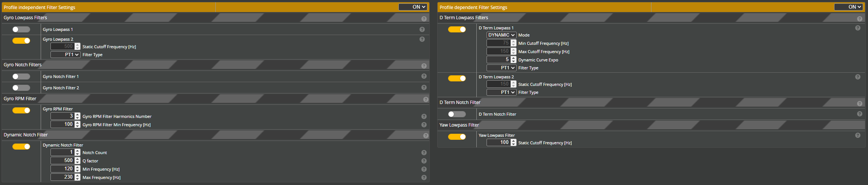Image resolution: width=868 pixels, height=185 pixels.
Task: Click the Yaw Lowpass Static Cutoff Frequency field
Action: [499, 142]
